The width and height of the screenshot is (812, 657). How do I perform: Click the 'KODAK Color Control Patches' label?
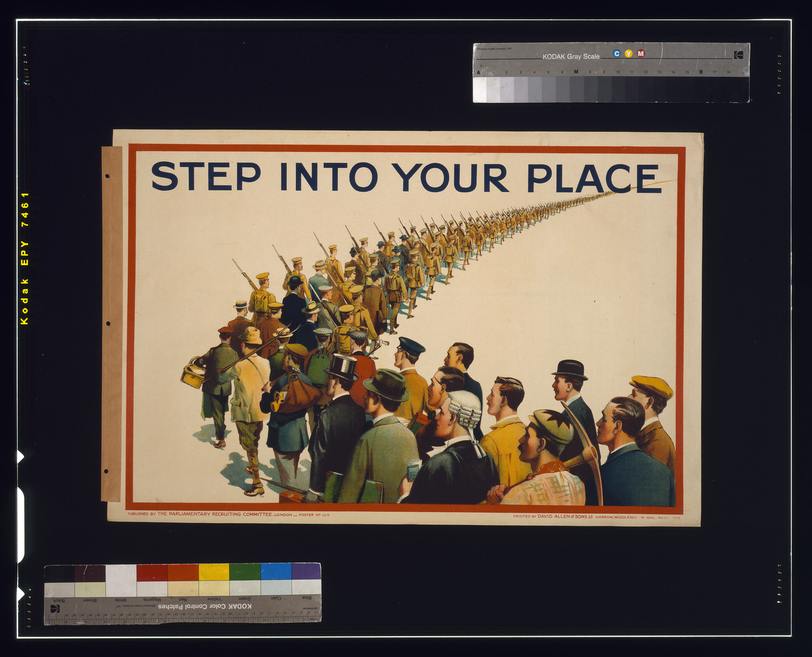click(205, 606)
